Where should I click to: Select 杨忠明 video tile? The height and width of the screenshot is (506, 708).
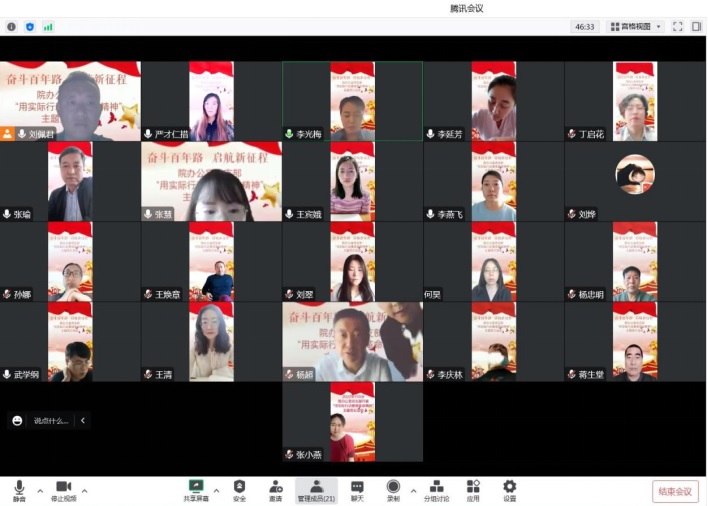(x=635, y=261)
